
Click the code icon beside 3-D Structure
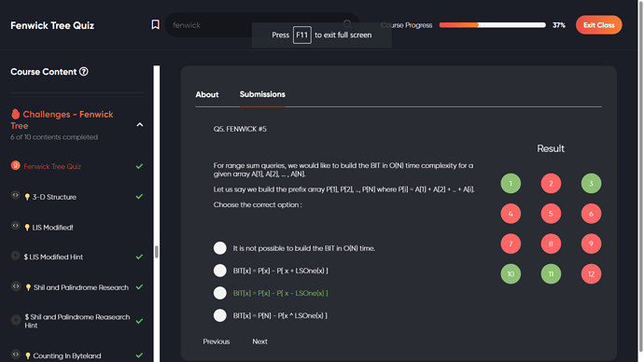15,195
